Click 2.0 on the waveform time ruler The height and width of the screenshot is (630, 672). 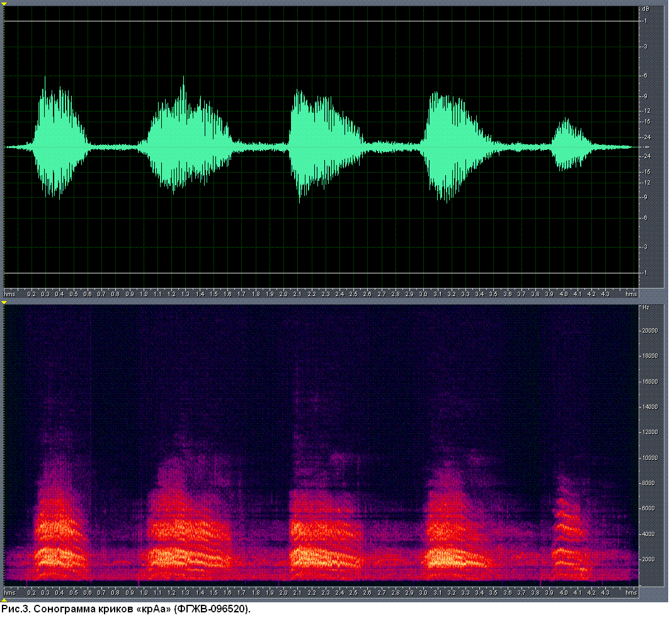(283, 294)
